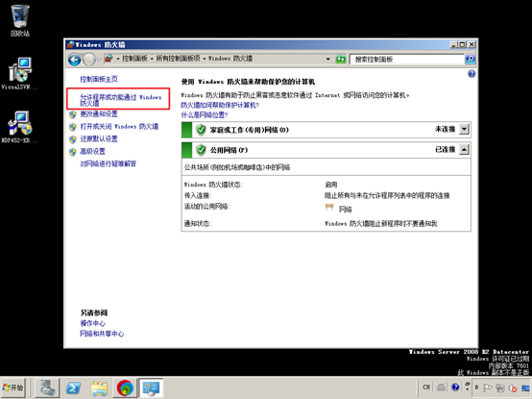This screenshot has height=399, width=532.
Task: Select the NDP452 installer desktop icon
Action: (19, 127)
